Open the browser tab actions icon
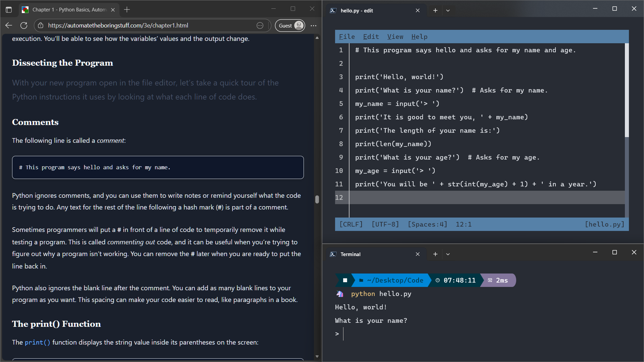The width and height of the screenshot is (644, 362). click(x=9, y=10)
